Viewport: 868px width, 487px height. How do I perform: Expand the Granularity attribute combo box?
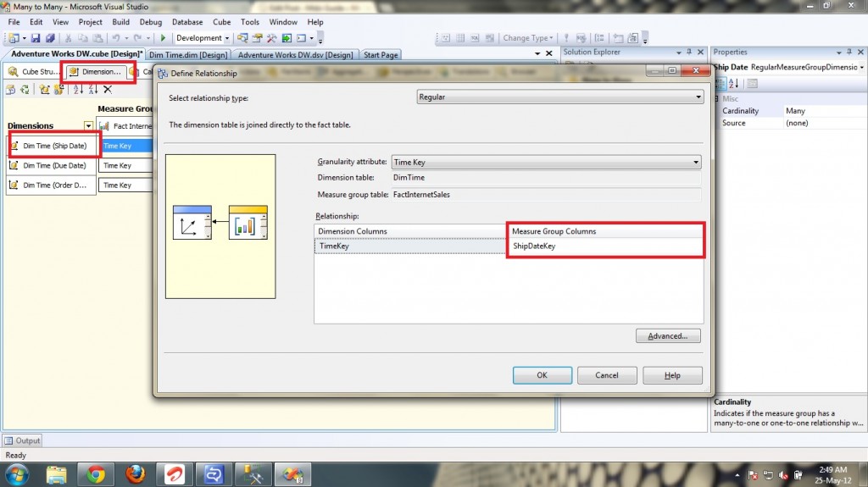pyautogui.click(x=695, y=162)
